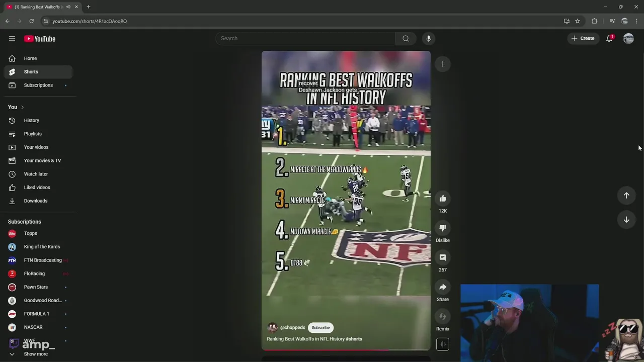The width and height of the screenshot is (644, 362).
Task: Open Chrome media control icon
Action: tap(612, 21)
